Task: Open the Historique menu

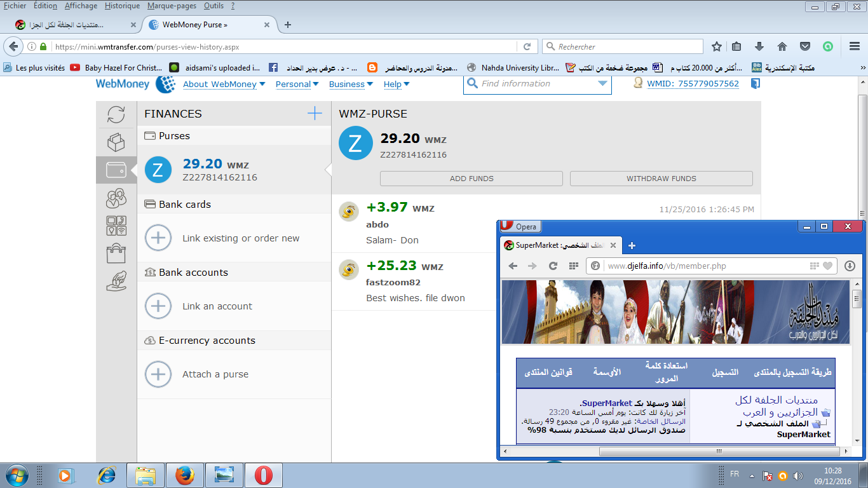Action: click(121, 6)
